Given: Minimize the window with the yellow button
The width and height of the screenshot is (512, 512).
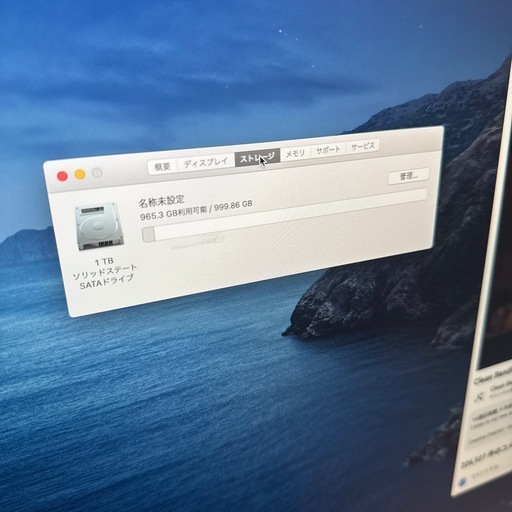Looking at the screenshot, I should pyautogui.click(x=80, y=174).
